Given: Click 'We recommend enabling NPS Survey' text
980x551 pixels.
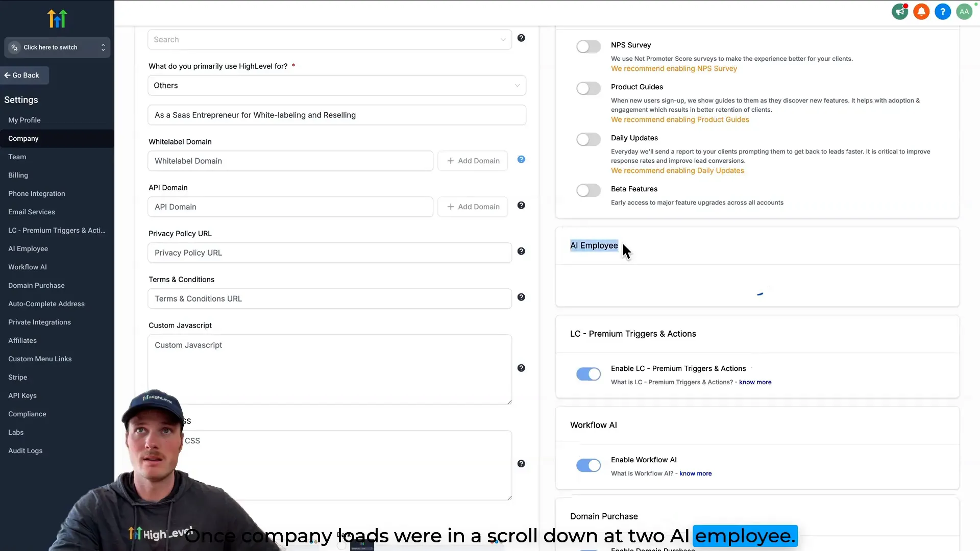Looking at the screenshot, I should pyautogui.click(x=674, y=68).
